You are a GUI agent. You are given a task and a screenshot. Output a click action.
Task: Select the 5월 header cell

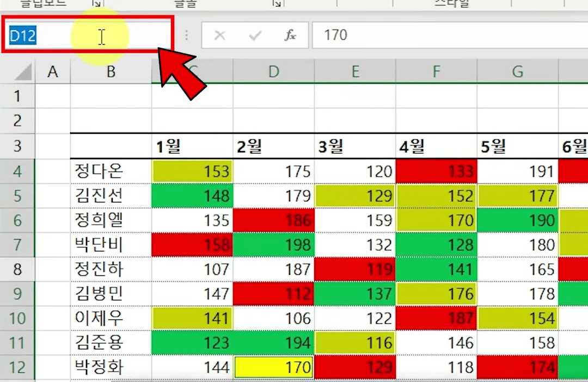point(518,146)
